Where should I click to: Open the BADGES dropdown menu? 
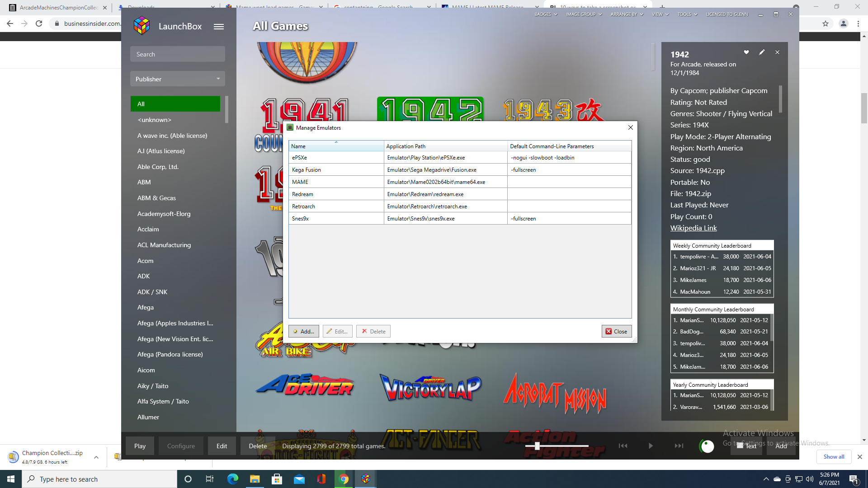tap(546, 14)
